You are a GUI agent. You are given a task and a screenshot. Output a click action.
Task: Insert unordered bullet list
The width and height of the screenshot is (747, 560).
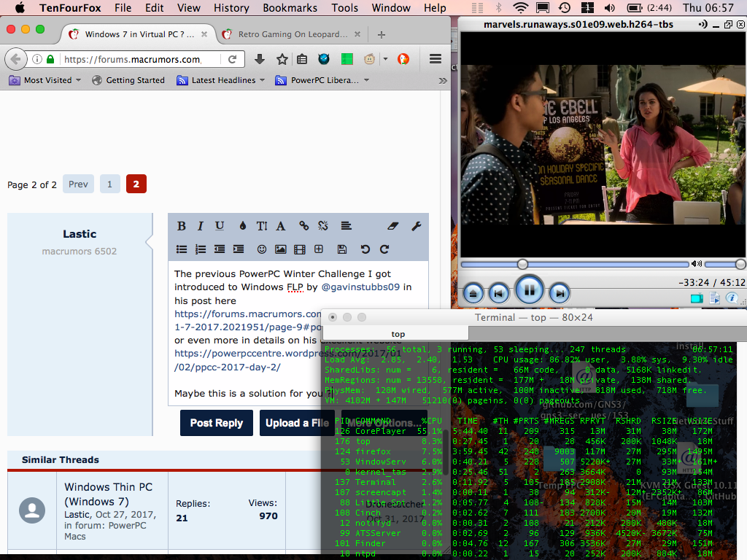182,249
